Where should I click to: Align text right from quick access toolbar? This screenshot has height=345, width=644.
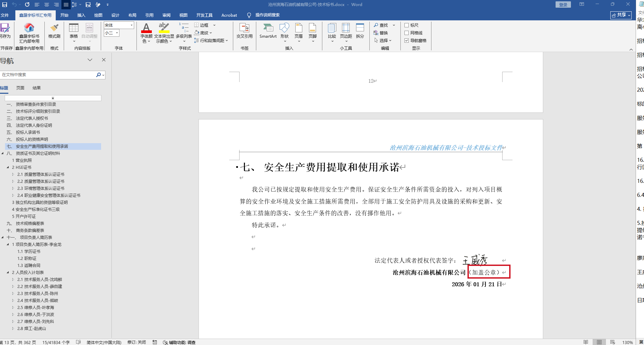56,5
